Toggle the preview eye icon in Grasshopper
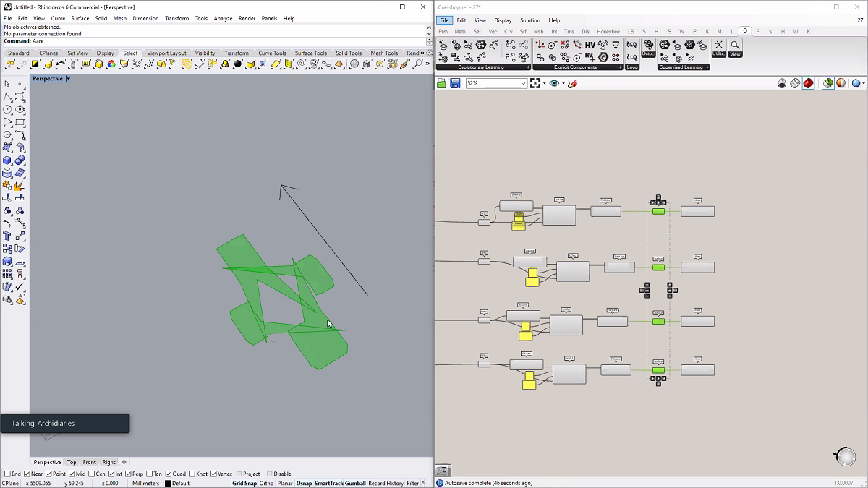The image size is (868, 488). pyautogui.click(x=555, y=84)
